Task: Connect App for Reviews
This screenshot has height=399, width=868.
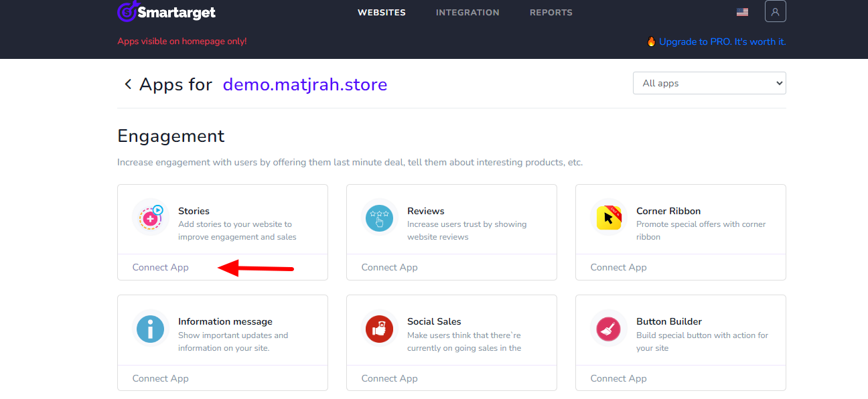Action: click(390, 267)
